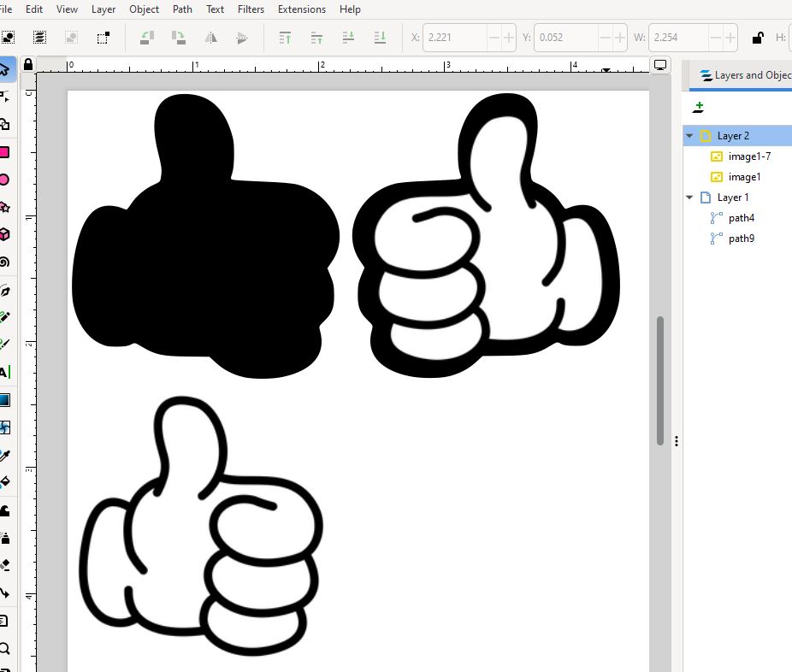This screenshot has height=672, width=792.
Task: Raise selection to top icon
Action: pos(286,38)
